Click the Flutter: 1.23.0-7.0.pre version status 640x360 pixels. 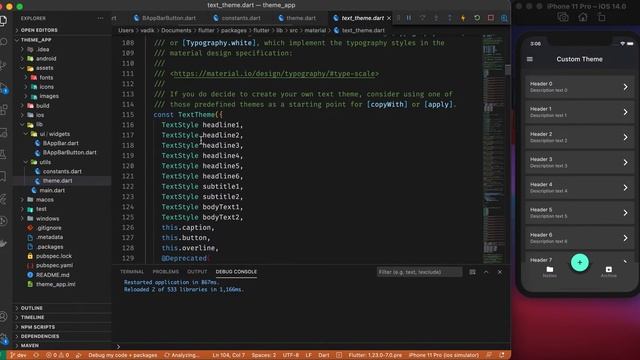point(375,355)
